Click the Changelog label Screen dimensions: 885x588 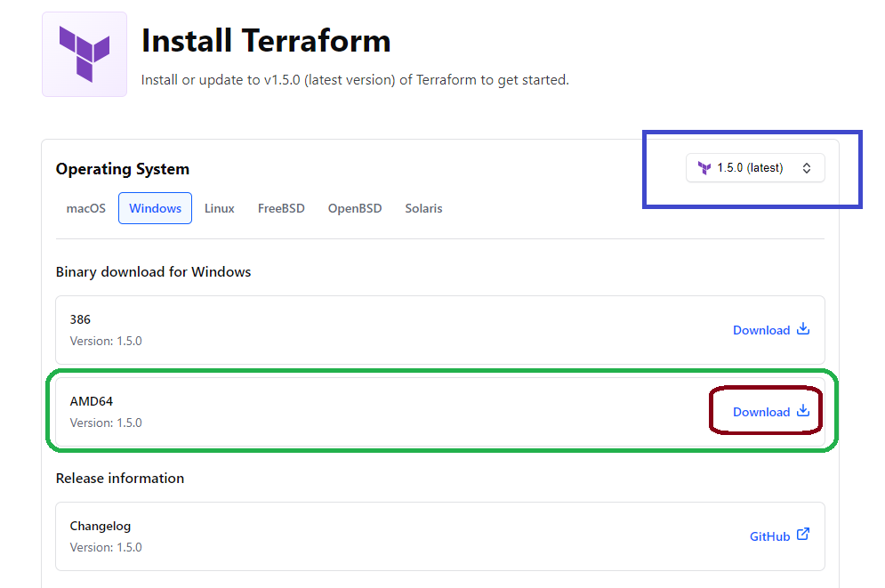coord(101,526)
